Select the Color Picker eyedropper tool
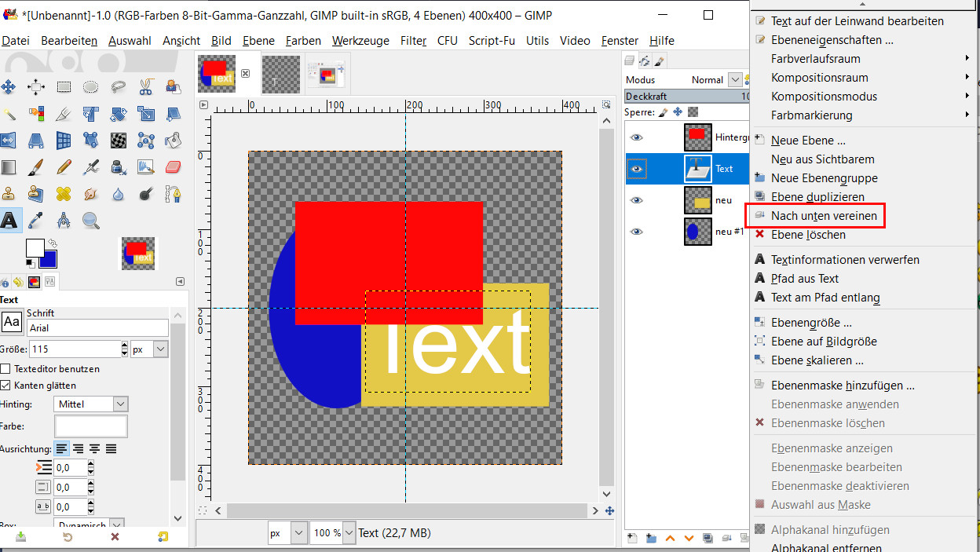 pyautogui.click(x=36, y=221)
